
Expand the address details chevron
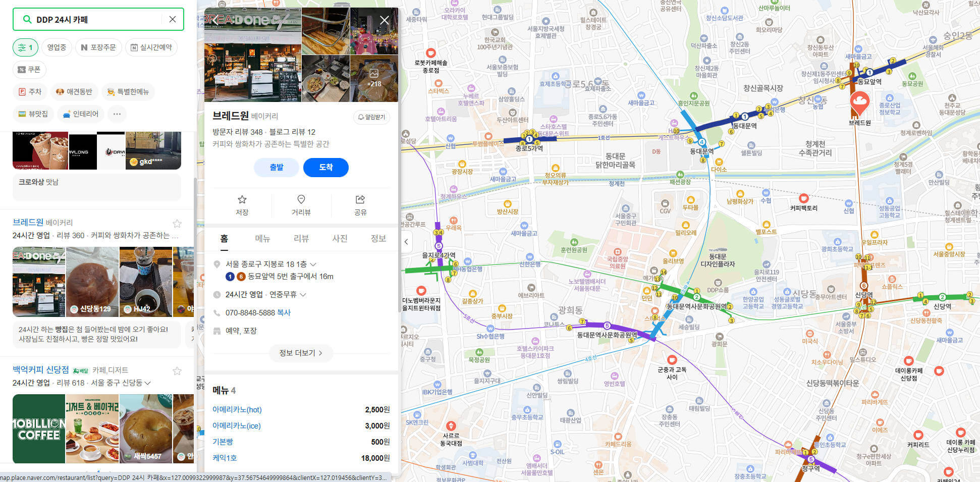click(x=313, y=264)
